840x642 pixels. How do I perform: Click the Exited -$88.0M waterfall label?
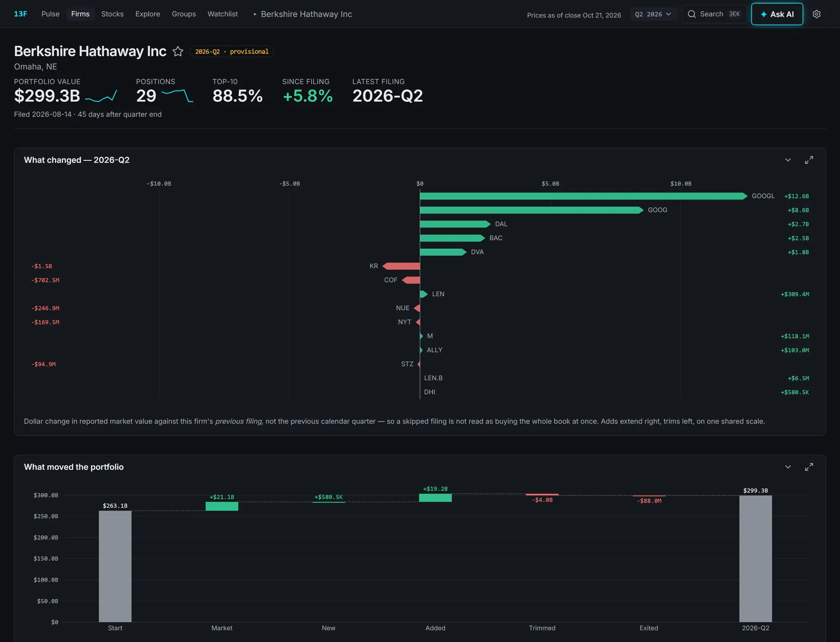(x=649, y=501)
